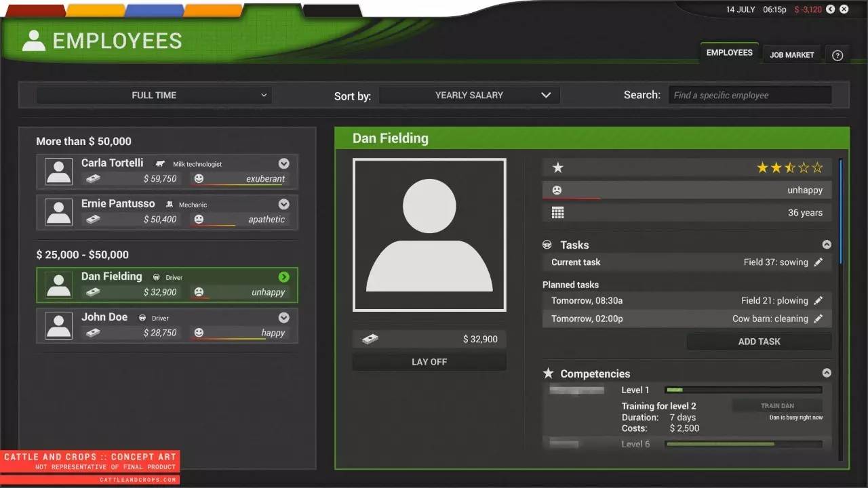Screen dimensions: 868x488
Task: Click the money icon beside $ 50,400
Action: pos(93,220)
